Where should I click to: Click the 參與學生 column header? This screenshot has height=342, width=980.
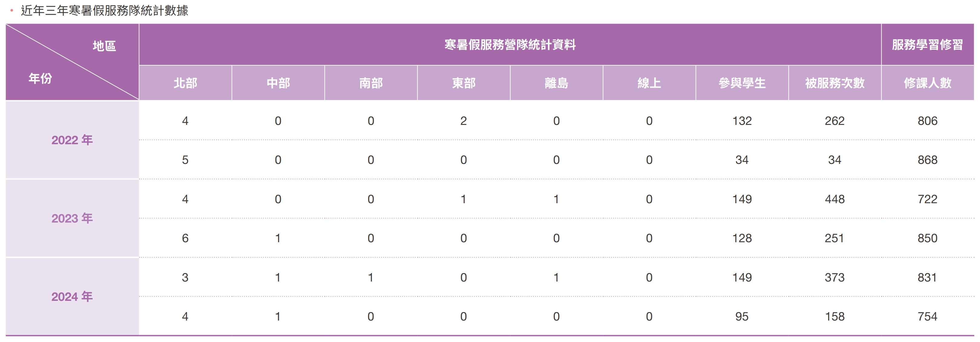coord(742,83)
